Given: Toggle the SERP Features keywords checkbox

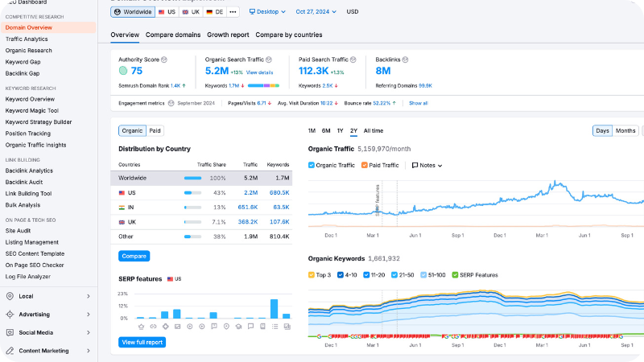Looking at the screenshot, I should (455, 274).
